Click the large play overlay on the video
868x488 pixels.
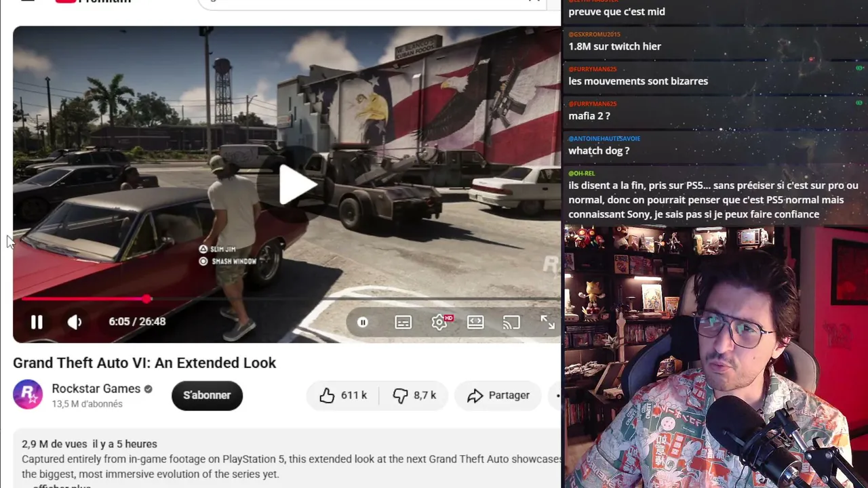coord(298,183)
